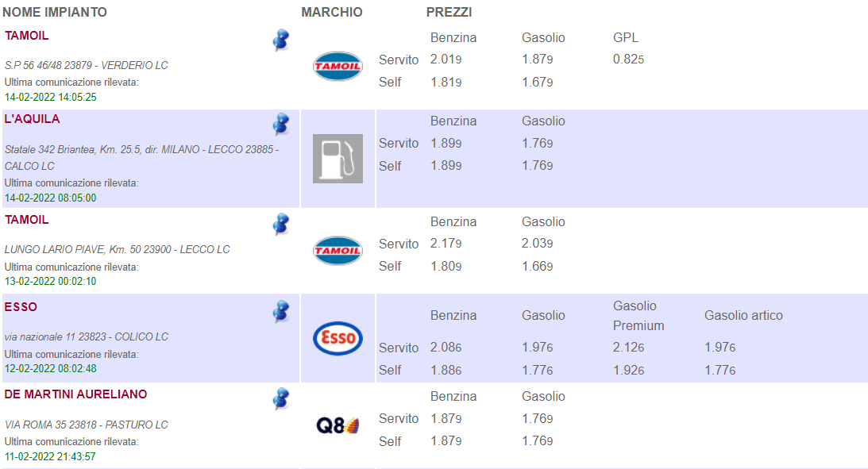The width and height of the screenshot is (868, 469).
Task: Click the MARCHIO column header
Action: pos(332,13)
